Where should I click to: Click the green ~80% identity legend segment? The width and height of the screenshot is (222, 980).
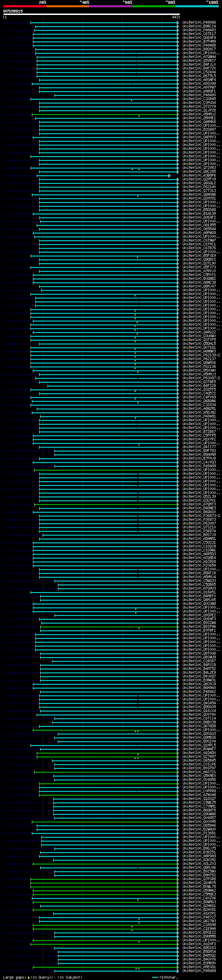[x=154, y=6]
